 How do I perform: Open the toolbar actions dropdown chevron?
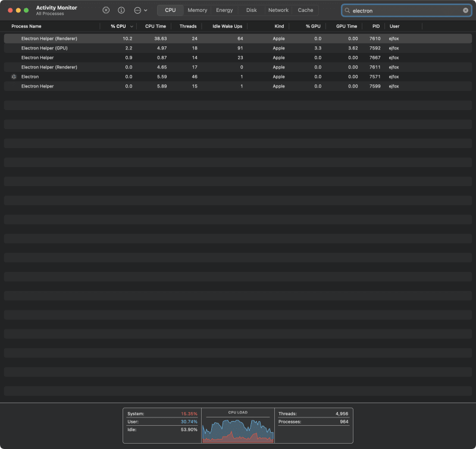pyautogui.click(x=145, y=10)
